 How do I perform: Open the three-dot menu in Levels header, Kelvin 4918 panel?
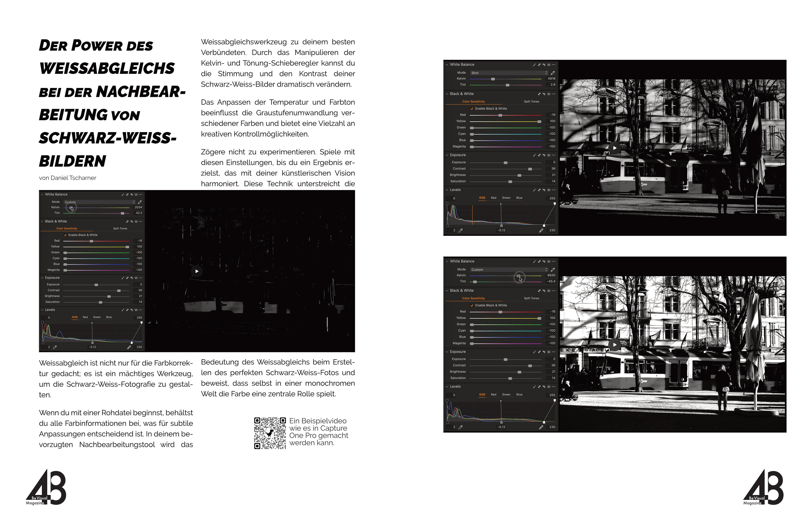click(554, 190)
